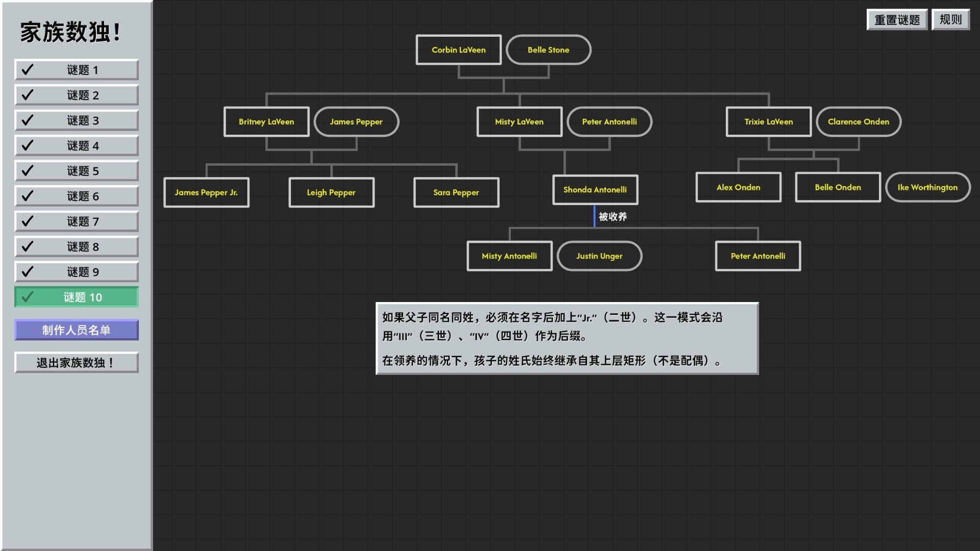Reset the puzzle with 重置谜题
The width and height of the screenshot is (980, 551).
[897, 20]
